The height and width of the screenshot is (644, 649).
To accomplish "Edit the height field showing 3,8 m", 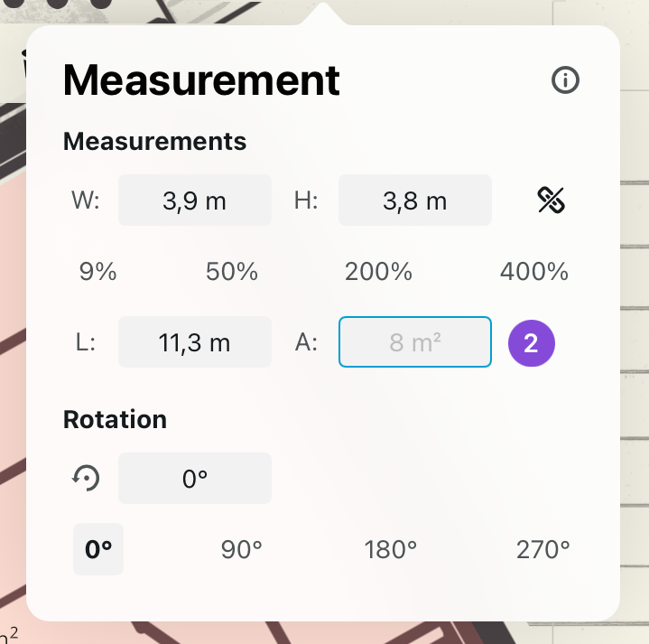I will [415, 201].
